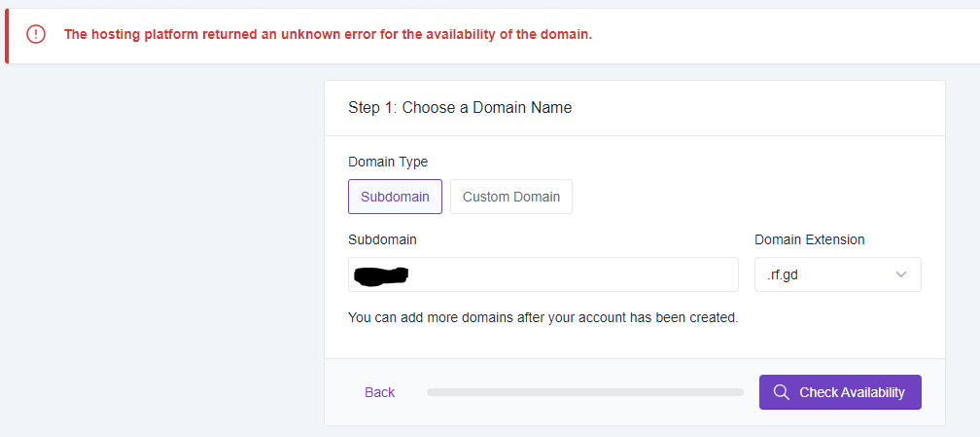Click the .rf.gd extension value text

784,274
